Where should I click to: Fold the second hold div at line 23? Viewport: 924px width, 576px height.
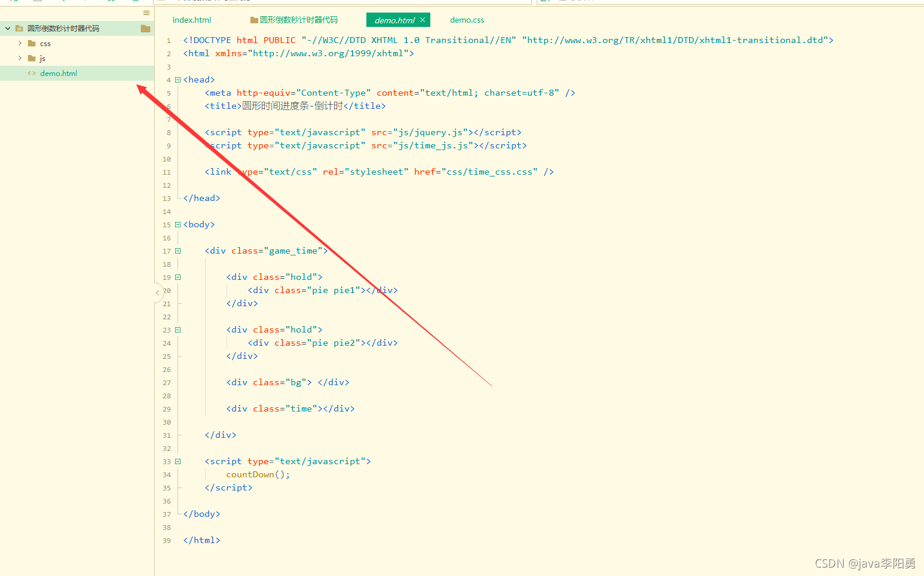[178, 330]
